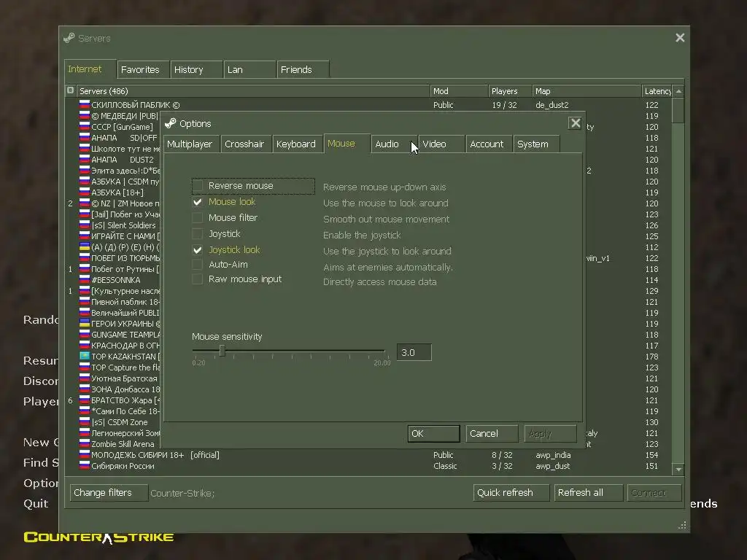Click the ГЕРОИ УКРАИНЫ server flag icon
The height and width of the screenshot is (560, 747).
point(85,323)
